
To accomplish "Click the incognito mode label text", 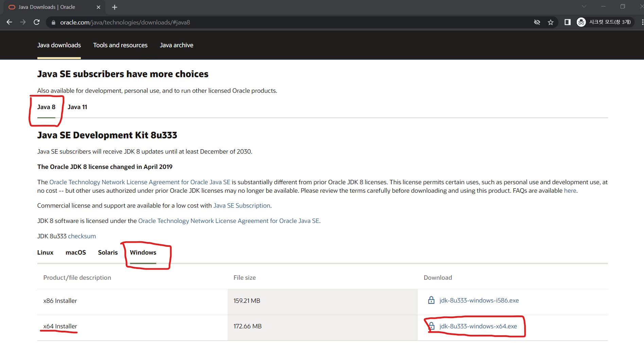I will (x=610, y=22).
